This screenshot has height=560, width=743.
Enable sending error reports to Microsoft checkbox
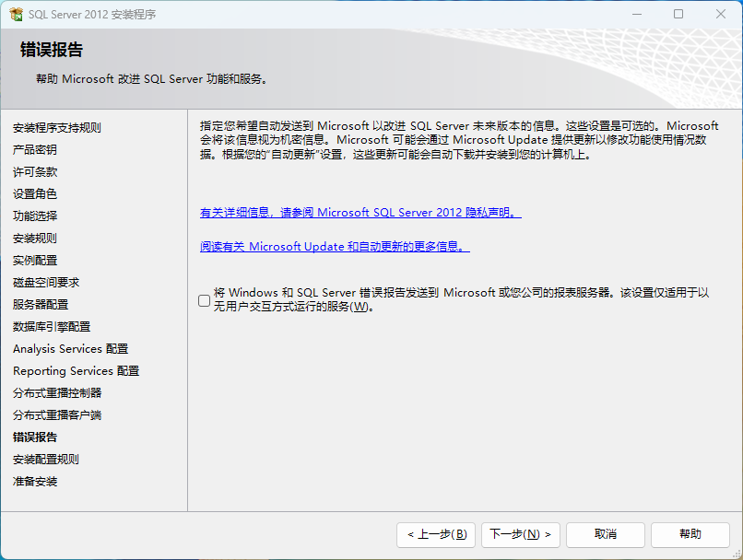coord(205,300)
